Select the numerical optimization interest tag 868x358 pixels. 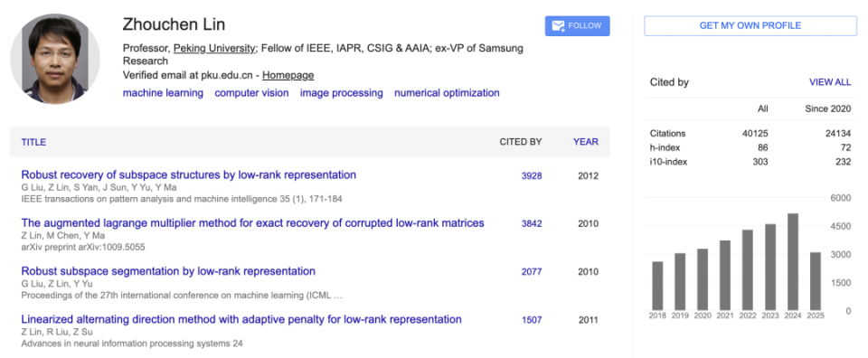(x=447, y=93)
